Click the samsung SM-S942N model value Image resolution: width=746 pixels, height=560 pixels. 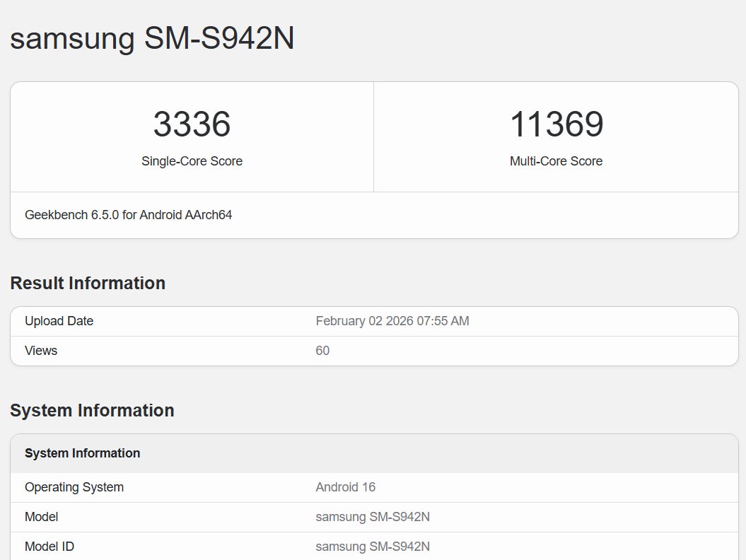point(372,517)
